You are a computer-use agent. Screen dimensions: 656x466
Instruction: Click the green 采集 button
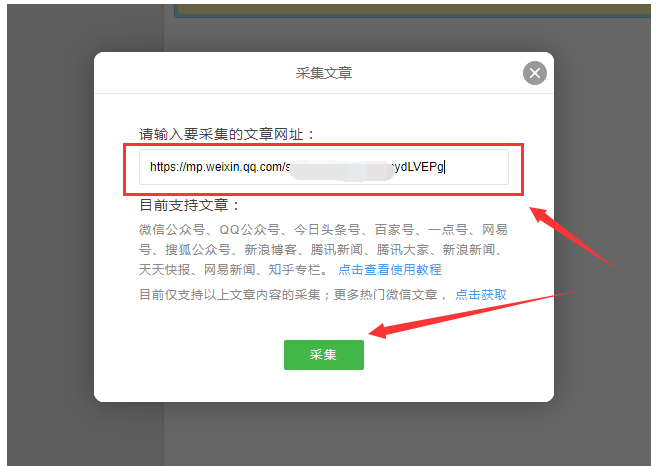[323, 355]
